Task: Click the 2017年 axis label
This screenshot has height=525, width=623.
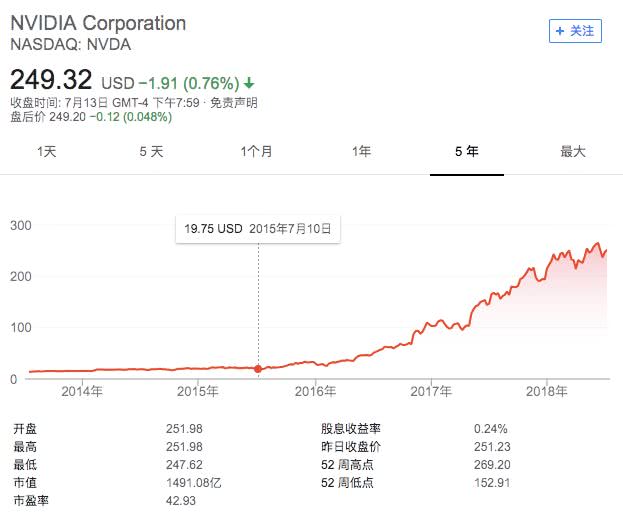Action: point(431,390)
